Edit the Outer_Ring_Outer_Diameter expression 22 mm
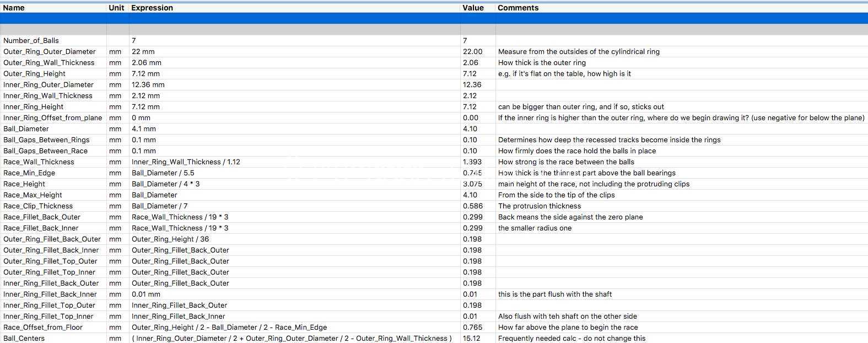 [x=143, y=51]
